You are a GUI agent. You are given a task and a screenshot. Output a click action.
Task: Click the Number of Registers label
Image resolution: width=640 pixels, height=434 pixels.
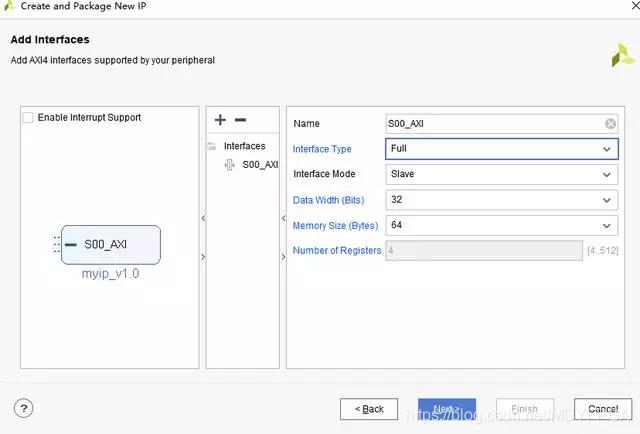(x=337, y=250)
